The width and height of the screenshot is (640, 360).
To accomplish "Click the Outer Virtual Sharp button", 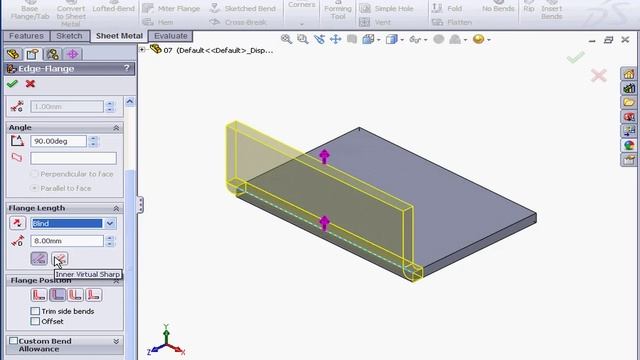I will pos(39,259).
